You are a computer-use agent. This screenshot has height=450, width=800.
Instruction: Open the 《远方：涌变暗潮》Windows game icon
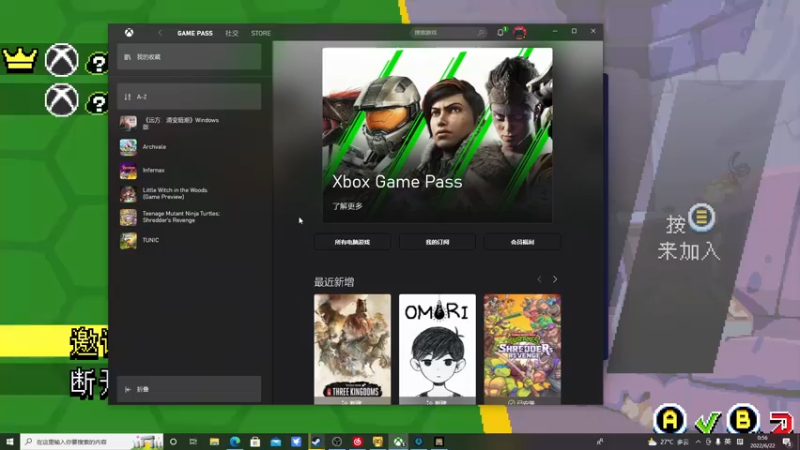(x=128, y=123)
